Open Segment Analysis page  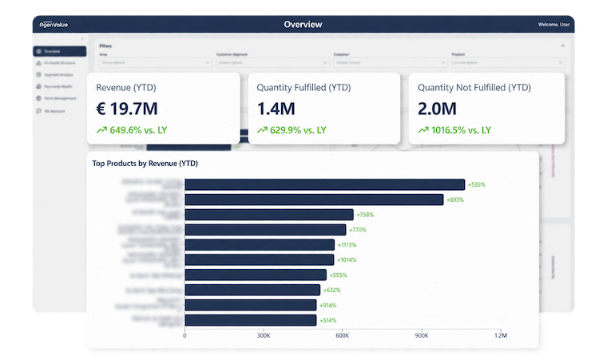[58, 75]
